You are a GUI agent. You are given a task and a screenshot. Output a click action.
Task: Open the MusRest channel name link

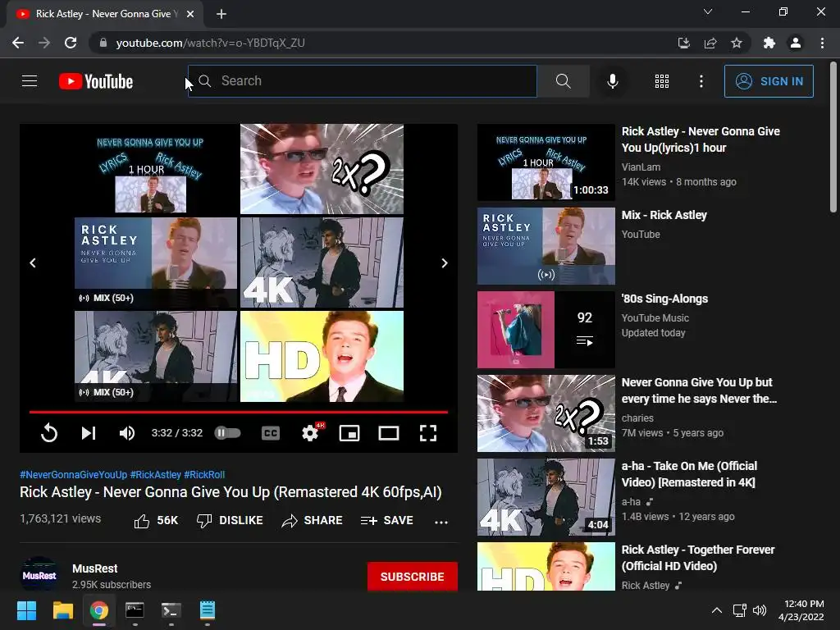tap(95, 568)
